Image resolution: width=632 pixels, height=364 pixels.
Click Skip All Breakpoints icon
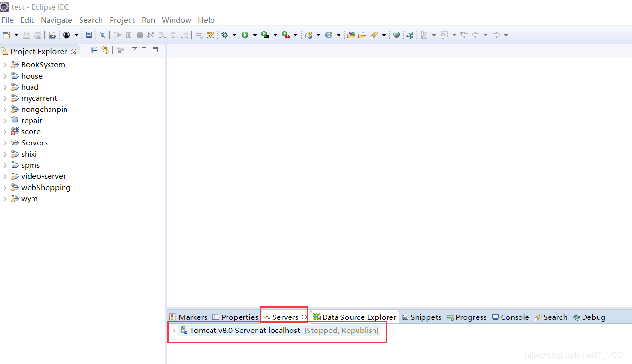tap(103, 35)
